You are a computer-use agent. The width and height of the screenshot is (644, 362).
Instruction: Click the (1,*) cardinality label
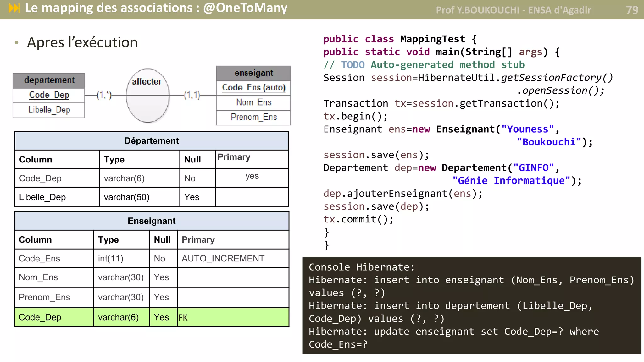coord(104,95)
